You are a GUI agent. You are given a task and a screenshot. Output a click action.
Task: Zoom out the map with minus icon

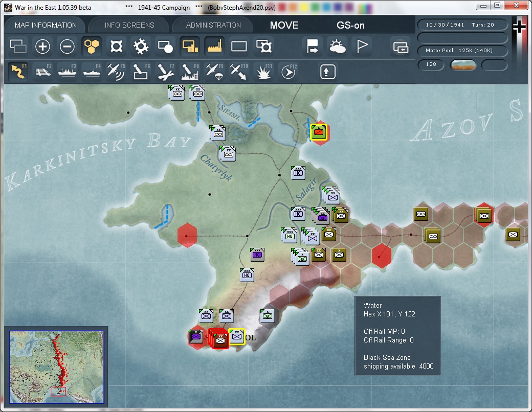(x=67, y=47)
